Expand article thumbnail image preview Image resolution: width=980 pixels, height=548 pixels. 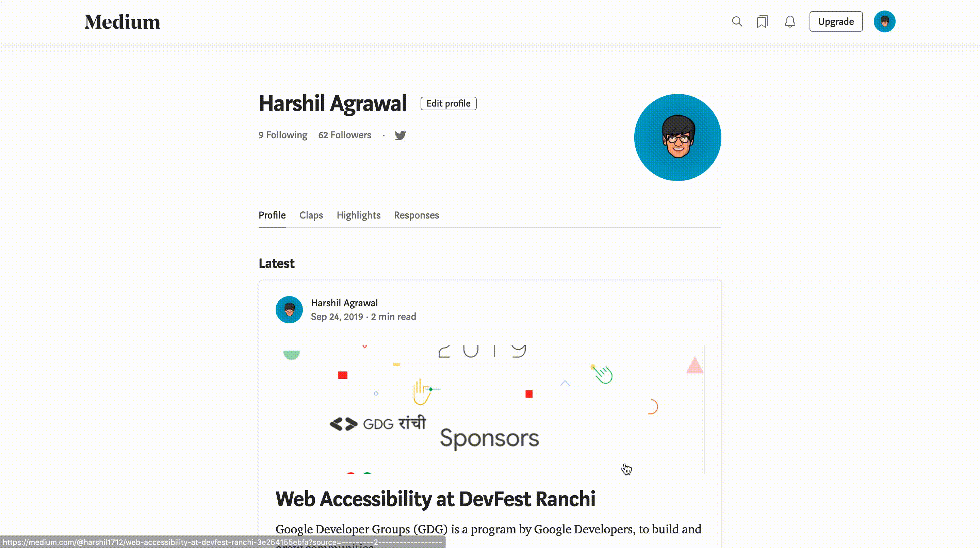[x=490, y=409]
